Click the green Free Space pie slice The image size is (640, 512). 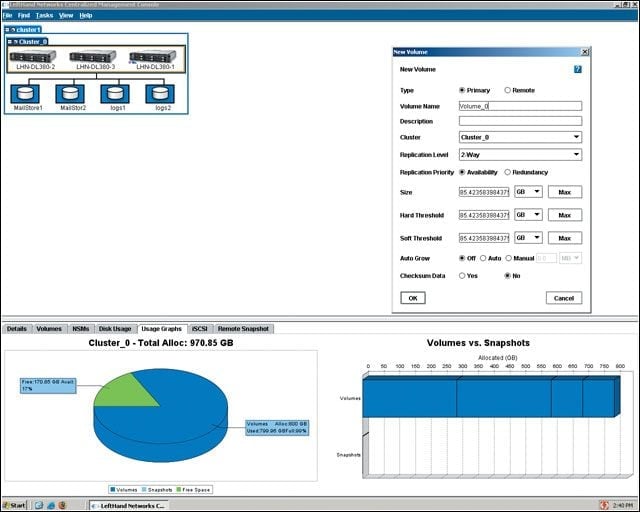click(124, 393)
